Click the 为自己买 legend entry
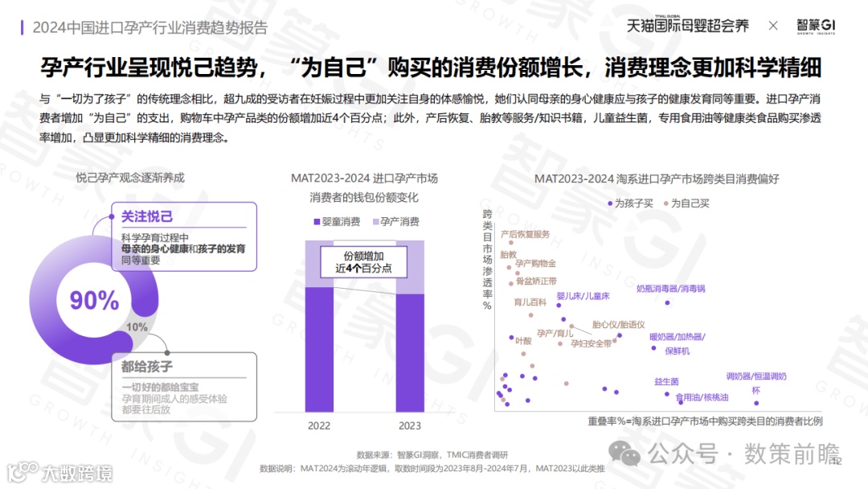The width and height of the screenshot is (868, 489). pos(686,203)
